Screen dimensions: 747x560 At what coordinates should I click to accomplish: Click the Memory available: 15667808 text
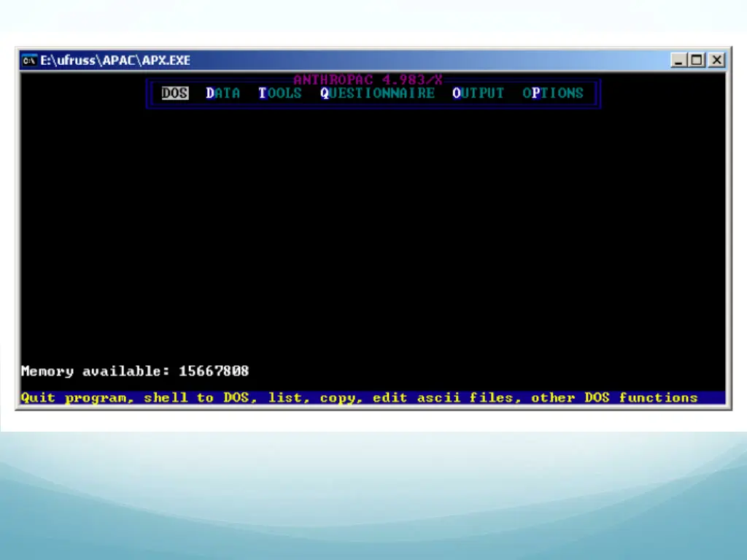point(135,371)
